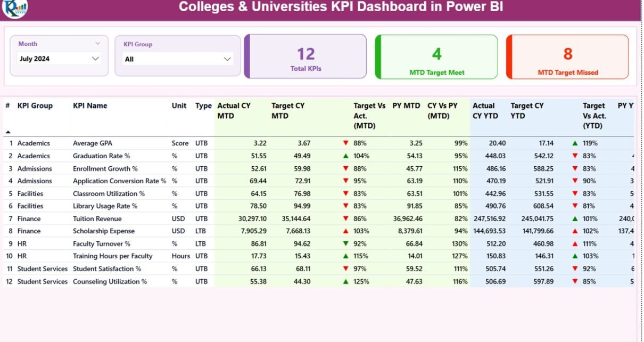
Task: Click green up arrow for Counseling Utilization MTD
Action: click(x=346, y=281)
